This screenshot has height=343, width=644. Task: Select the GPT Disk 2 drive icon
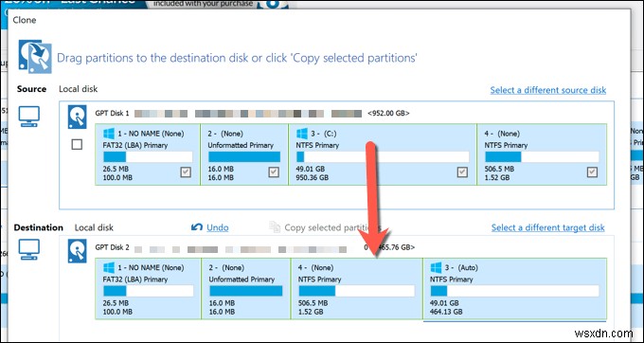(x=78, y=251)
